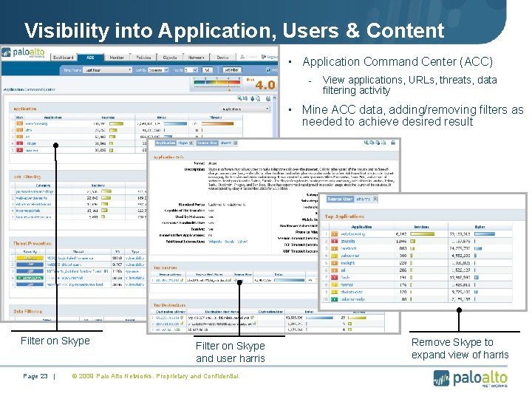Click the Commit link

249,57
